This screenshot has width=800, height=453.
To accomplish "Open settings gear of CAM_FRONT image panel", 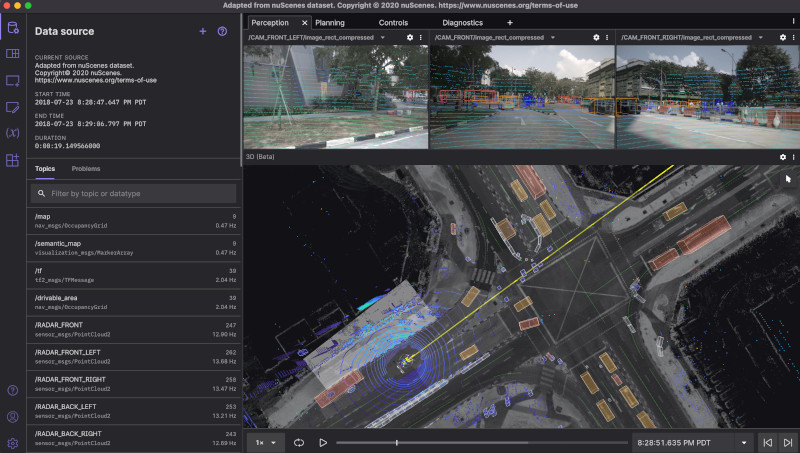I will click(x=595, y=37).
